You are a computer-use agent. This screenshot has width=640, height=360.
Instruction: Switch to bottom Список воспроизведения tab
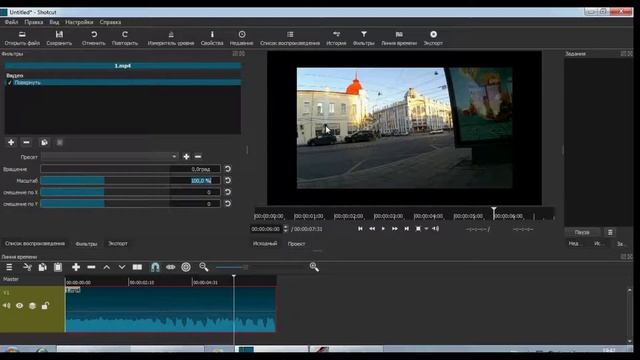pos(35,243)
